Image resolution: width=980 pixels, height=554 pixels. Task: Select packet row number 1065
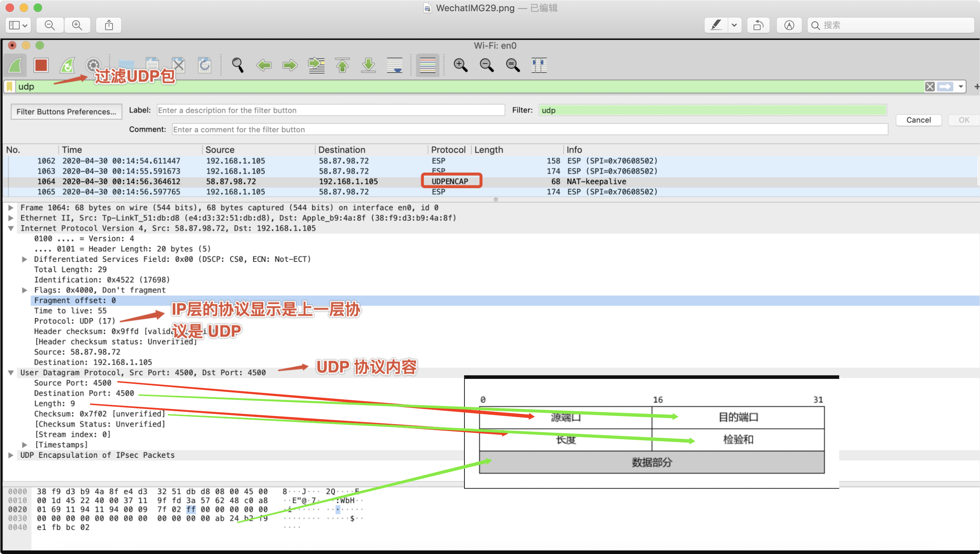tap(491, 192)
